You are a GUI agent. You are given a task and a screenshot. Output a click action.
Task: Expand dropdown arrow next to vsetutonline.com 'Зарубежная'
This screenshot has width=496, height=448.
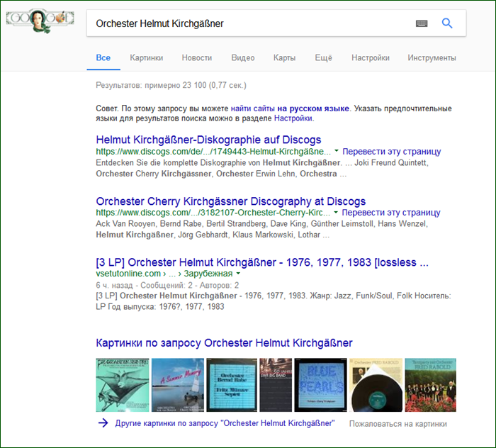tap(238, 273)
